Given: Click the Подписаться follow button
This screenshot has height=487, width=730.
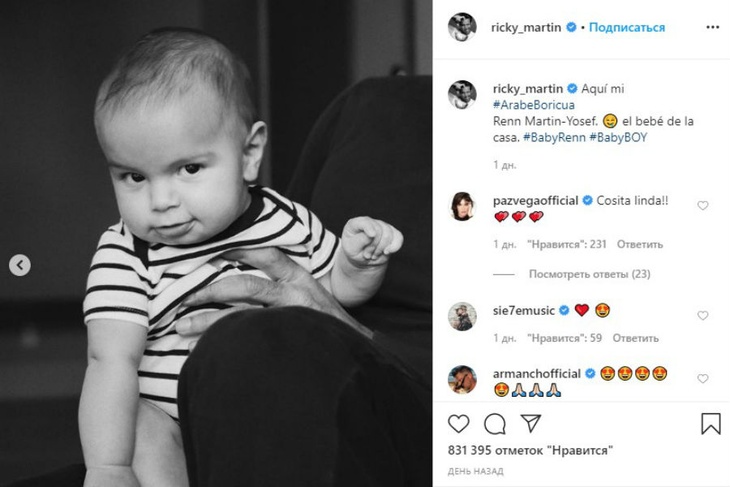Looking at the screenshot, I should tap(627, 27).
